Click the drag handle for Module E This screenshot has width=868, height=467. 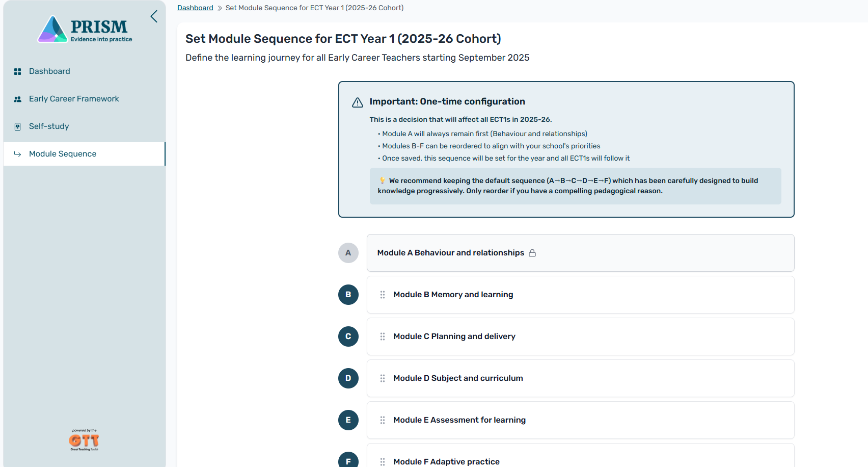point(383,420)
